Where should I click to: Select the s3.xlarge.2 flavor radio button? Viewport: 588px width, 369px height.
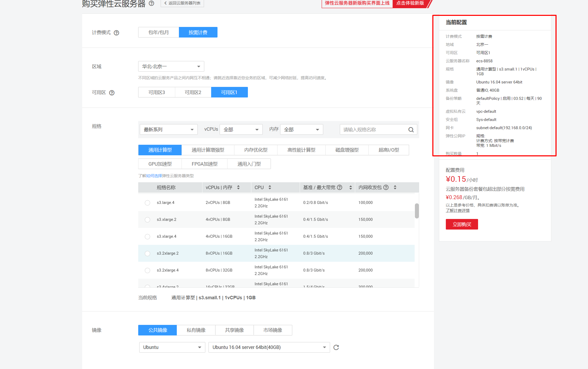click(147, 220)
